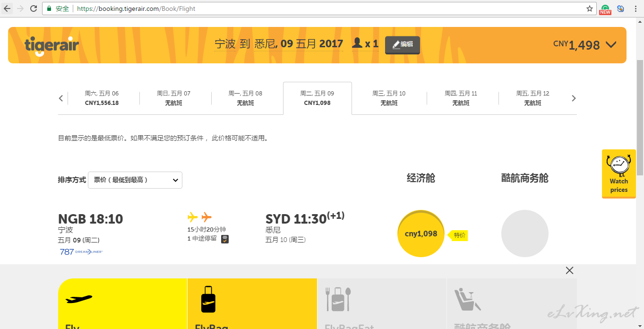Click the NGB 18:10 departure time
Screen dimensions: 644x329
90,219
